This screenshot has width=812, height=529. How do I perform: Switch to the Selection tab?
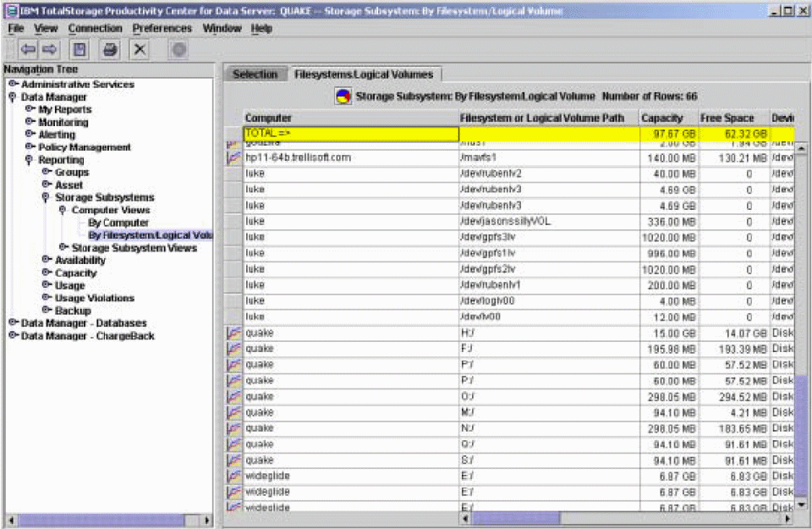(255, 74)
